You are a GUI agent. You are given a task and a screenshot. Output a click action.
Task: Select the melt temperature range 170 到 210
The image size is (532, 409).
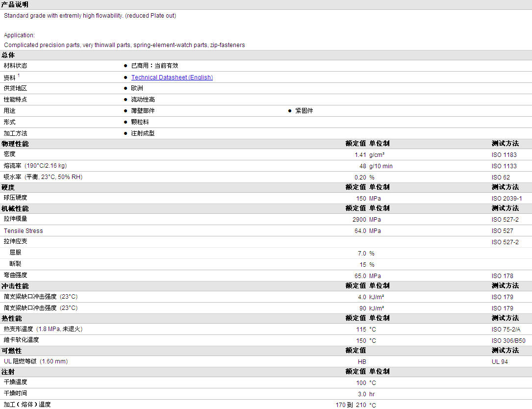pyautogui.click(x=351, y=405)
